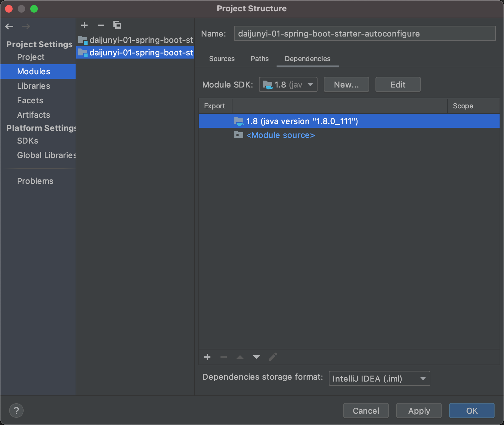Click the JDK 1.8 folder icon in dependencies
Image resolution: width=504 pixels, height=425 pixels.
[x=239, y=121]
